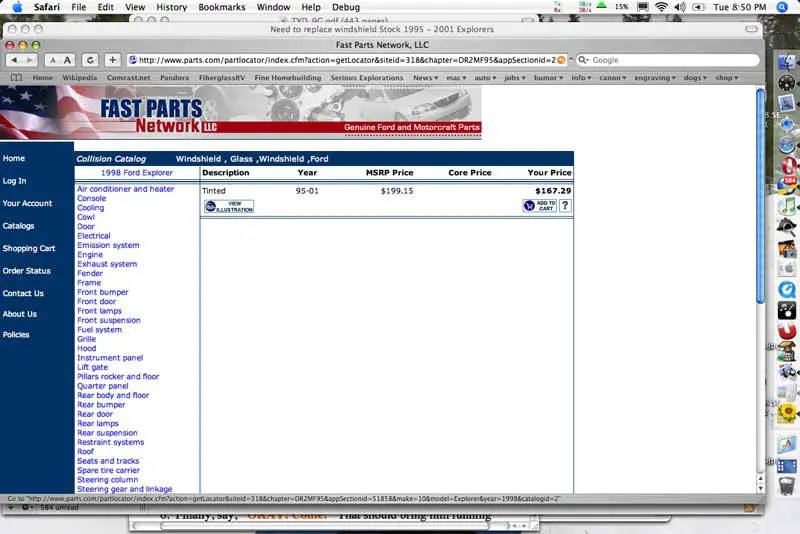Open Finder from the dock
This screenshot has height=534, width=800.
click(787, 62)
